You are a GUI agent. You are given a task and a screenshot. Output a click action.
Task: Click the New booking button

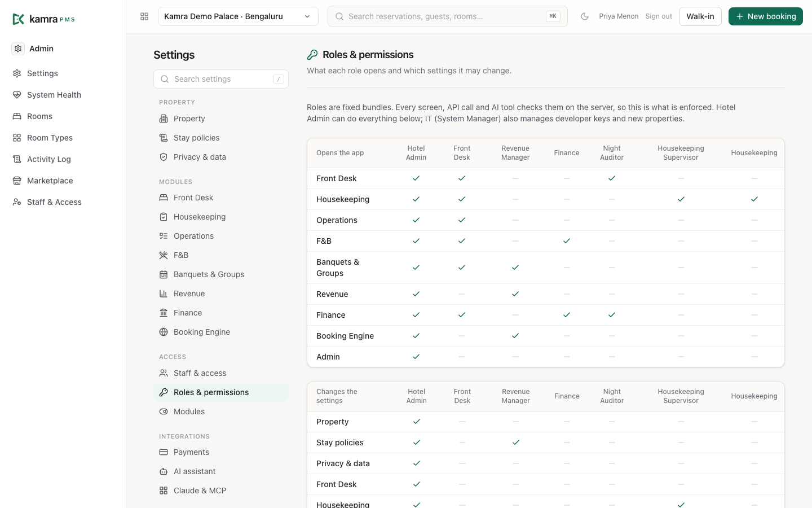[766, 16]
